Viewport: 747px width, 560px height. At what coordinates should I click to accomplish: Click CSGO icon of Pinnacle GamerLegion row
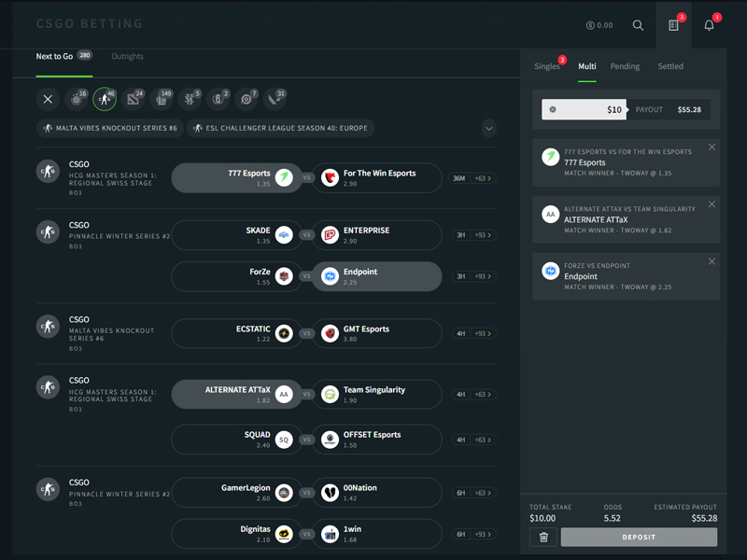pos(48,489)
